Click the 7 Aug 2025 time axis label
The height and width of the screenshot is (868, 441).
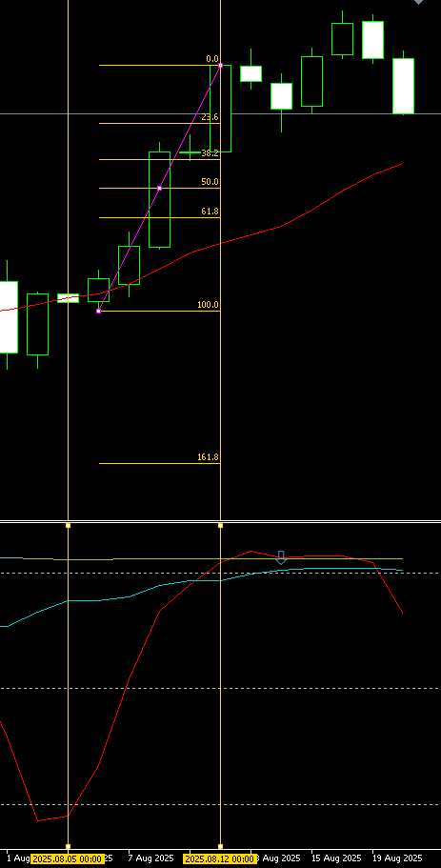point(152,858)
